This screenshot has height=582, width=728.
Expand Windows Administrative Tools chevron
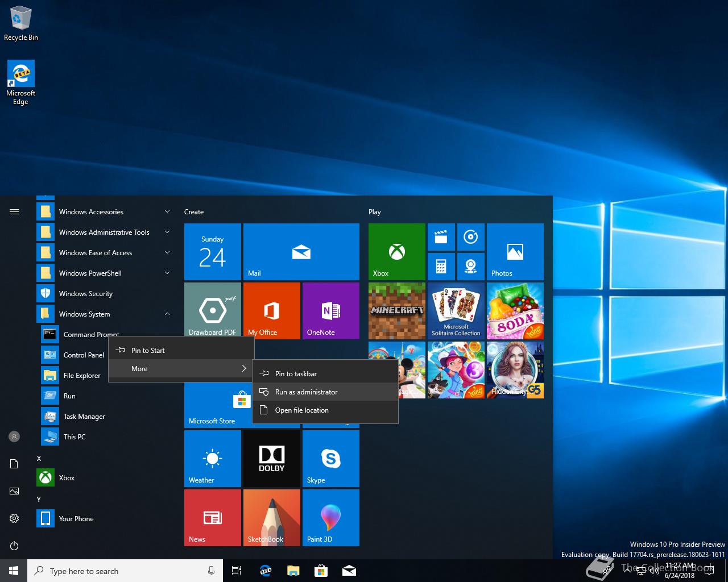167,232
